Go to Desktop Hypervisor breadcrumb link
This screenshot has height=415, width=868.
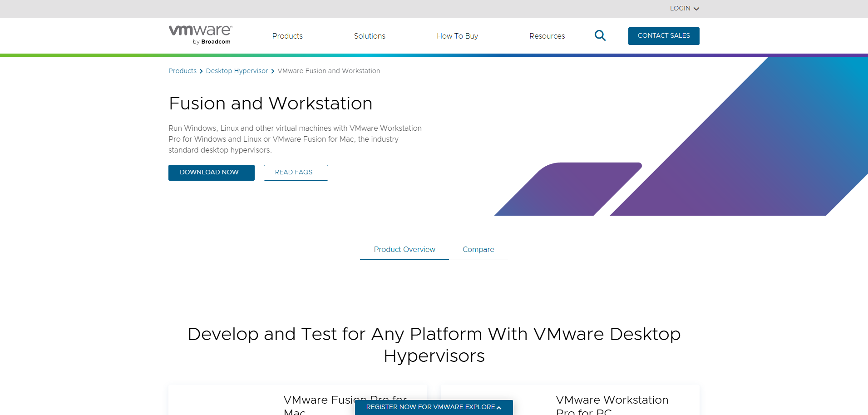click(237, 71)
